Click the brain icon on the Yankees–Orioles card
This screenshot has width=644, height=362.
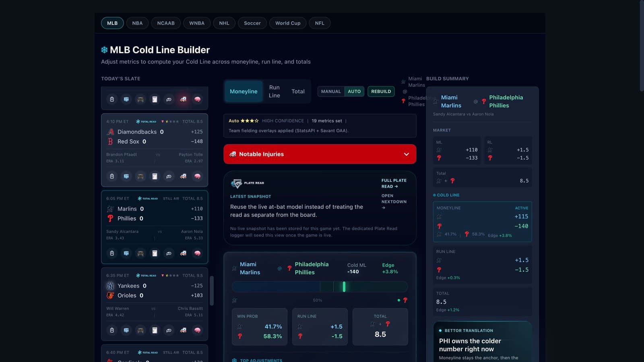tap(197, 330)
